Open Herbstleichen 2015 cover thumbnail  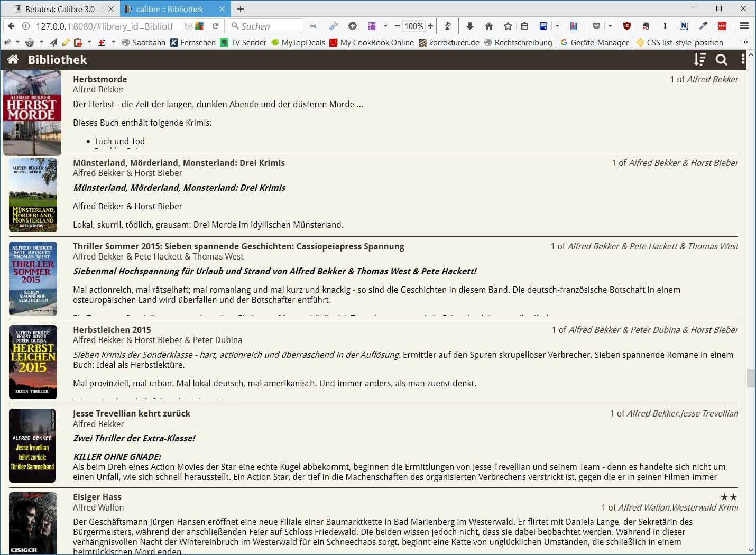33,362
